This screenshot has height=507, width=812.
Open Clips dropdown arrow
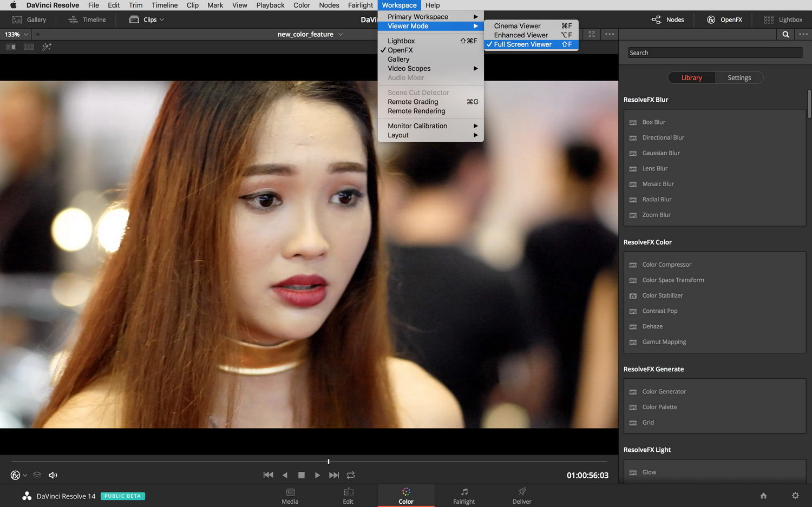162,20
